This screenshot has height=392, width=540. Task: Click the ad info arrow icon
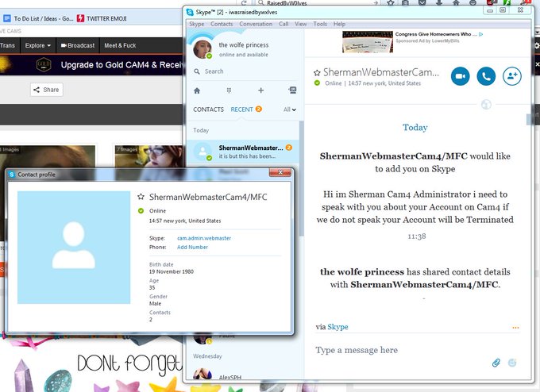[x=480, y=34]
